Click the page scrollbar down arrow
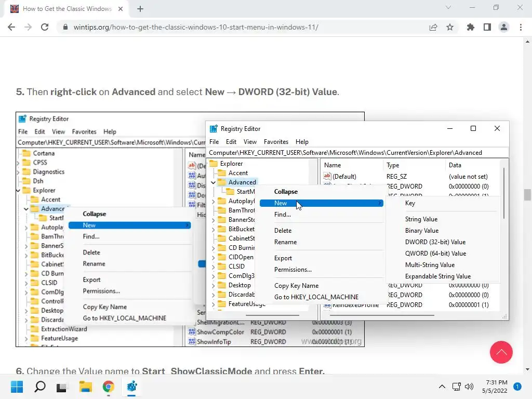Screen dimensions: 532x399 (x=527, y=369)
